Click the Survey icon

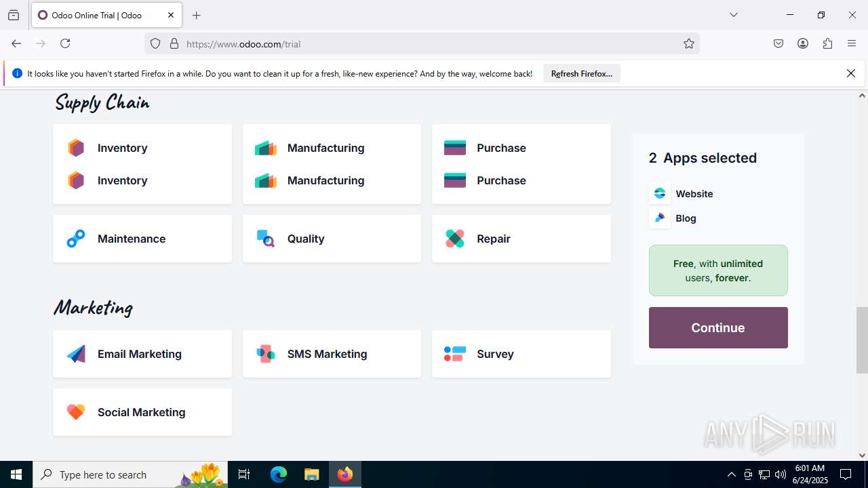455,354
